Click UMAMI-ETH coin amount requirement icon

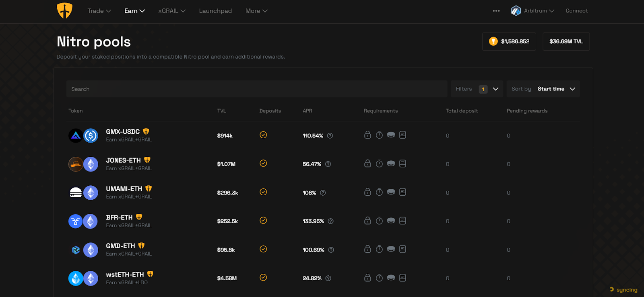pos(391,192)
